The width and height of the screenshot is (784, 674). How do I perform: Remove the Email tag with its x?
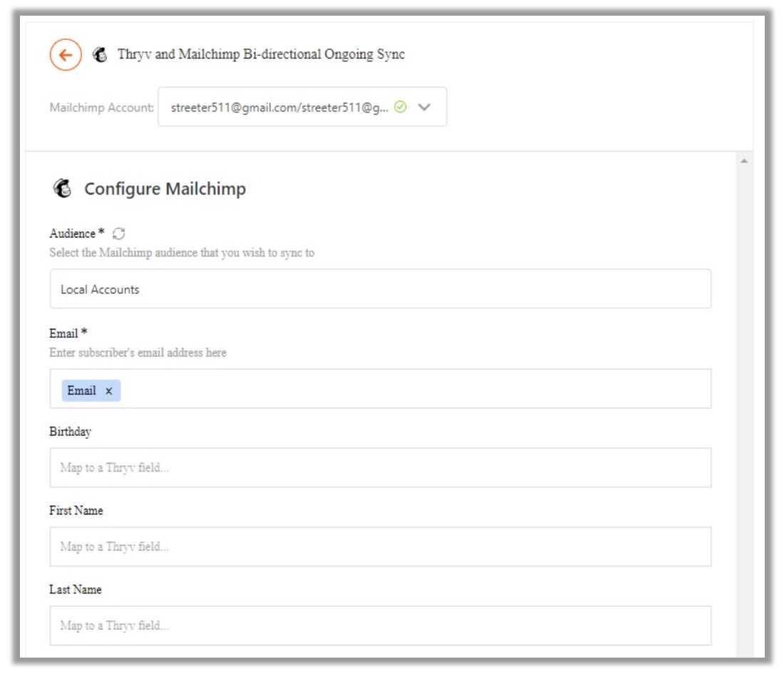pyautogui.click(x=109, y=391)
